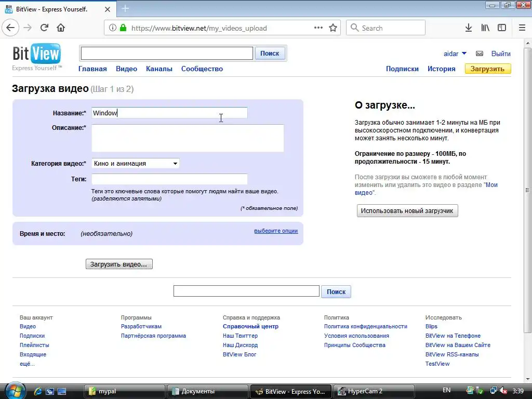Focus the top site search field

coord(167,54)
